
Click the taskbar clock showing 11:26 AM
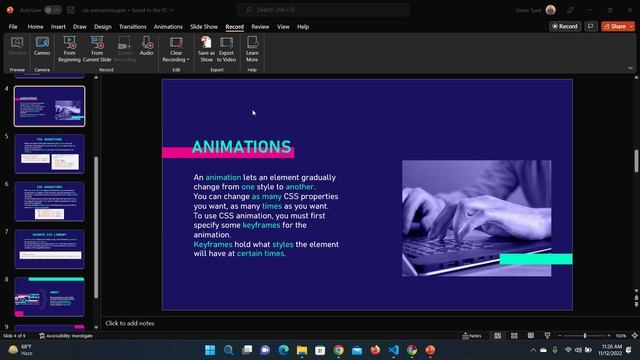pos(610,350)
